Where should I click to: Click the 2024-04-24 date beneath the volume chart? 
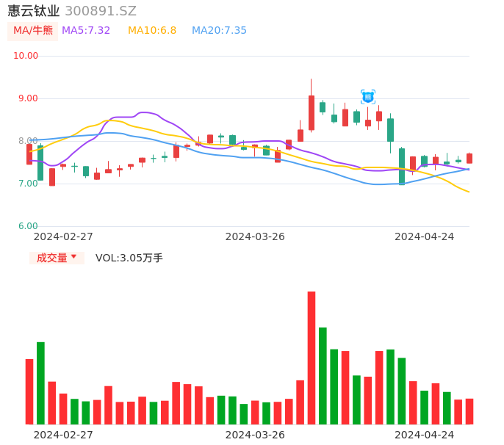click(x=425, y=434)
